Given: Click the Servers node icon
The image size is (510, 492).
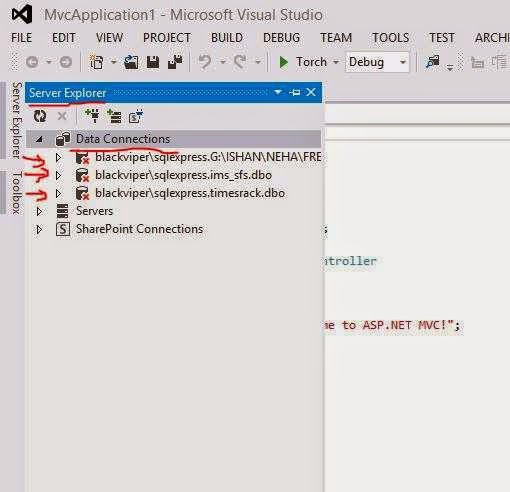Looking at the screenshot, I should [62, 211].
